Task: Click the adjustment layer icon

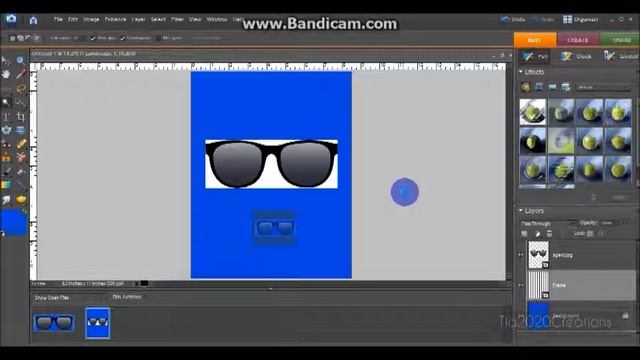Action: tap(538, 234)
